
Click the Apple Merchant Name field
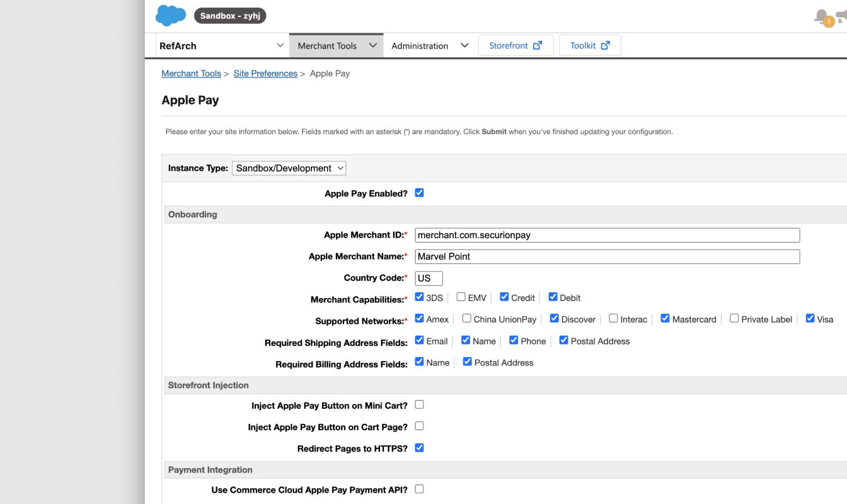608,256
